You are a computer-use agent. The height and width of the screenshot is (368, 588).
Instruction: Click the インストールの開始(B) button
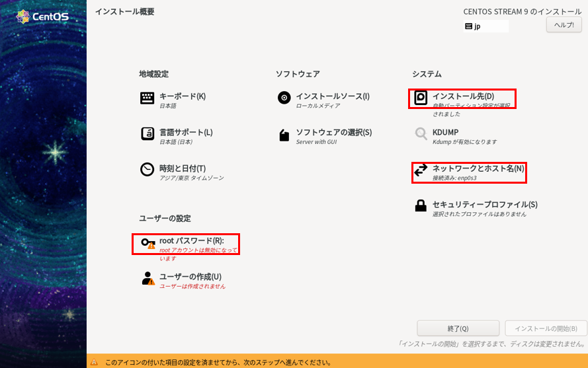(x=546, y=328)
